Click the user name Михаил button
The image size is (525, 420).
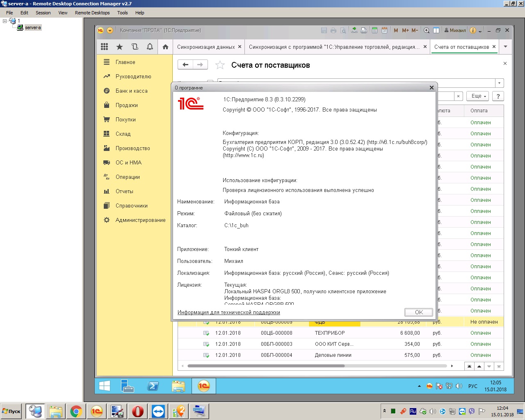coord(455,30)
